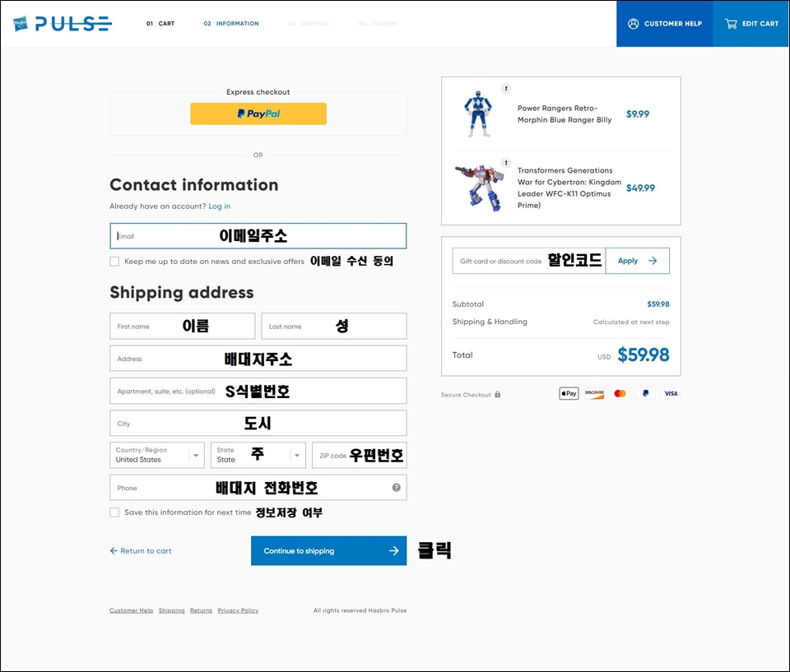Apply the gift card or discount code
The width and height of the screenshot is (790, 672).
tap(637, 261)
